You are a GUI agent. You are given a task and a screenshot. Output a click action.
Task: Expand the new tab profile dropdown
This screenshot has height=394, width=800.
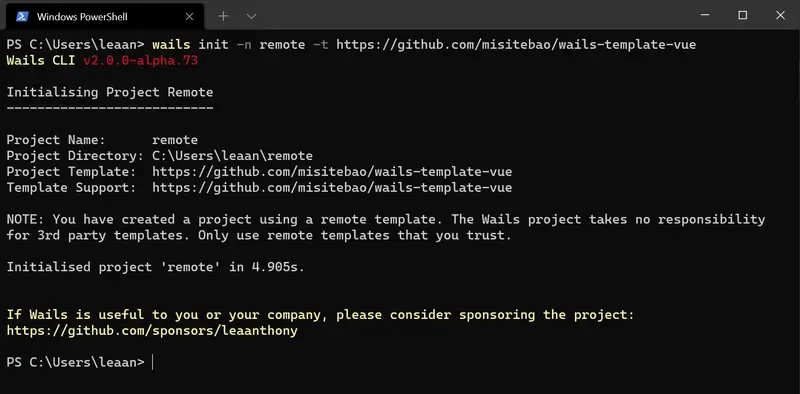(251, 16)
